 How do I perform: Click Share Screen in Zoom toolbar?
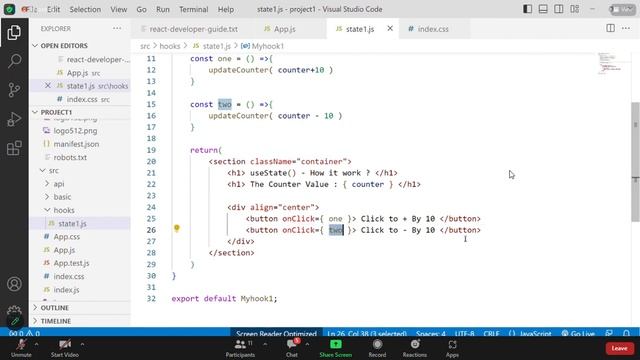click(x=336, y=348)
